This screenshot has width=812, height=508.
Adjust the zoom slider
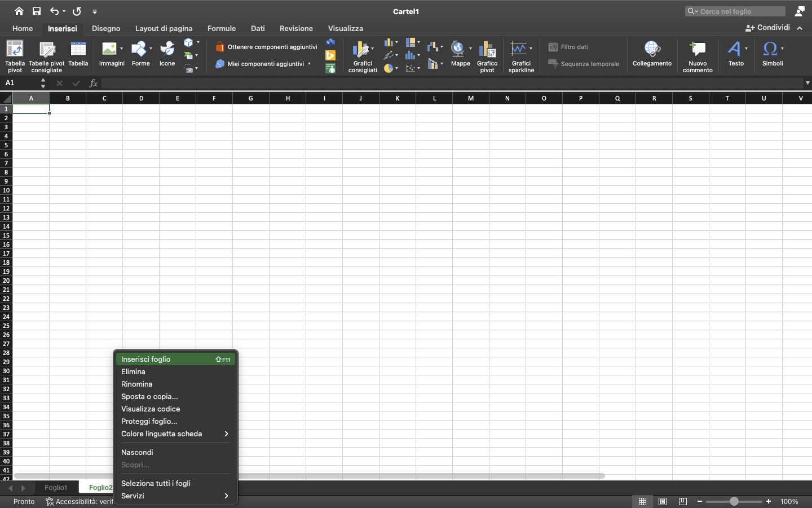click(x=734, y=501)
